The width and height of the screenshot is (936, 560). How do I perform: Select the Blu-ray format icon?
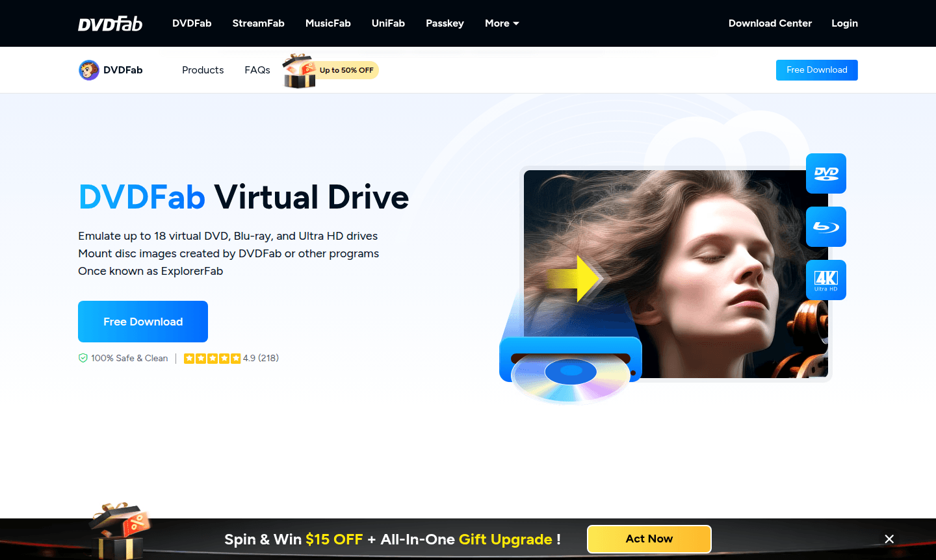[x=825, y=227]
